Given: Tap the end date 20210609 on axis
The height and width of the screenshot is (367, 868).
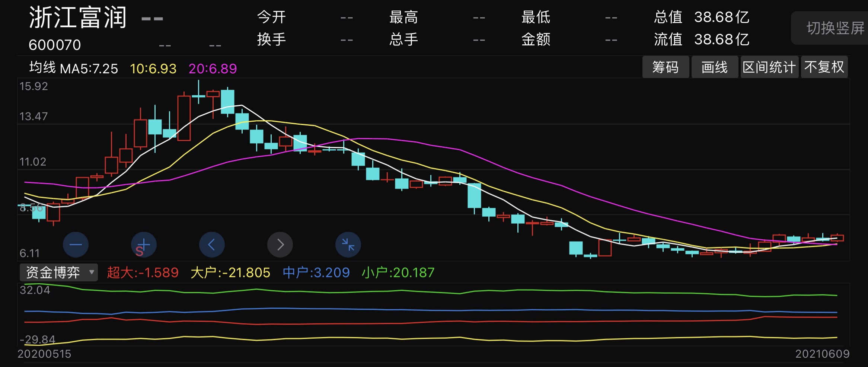Looking at the screenshot, I should pos(823,354).
